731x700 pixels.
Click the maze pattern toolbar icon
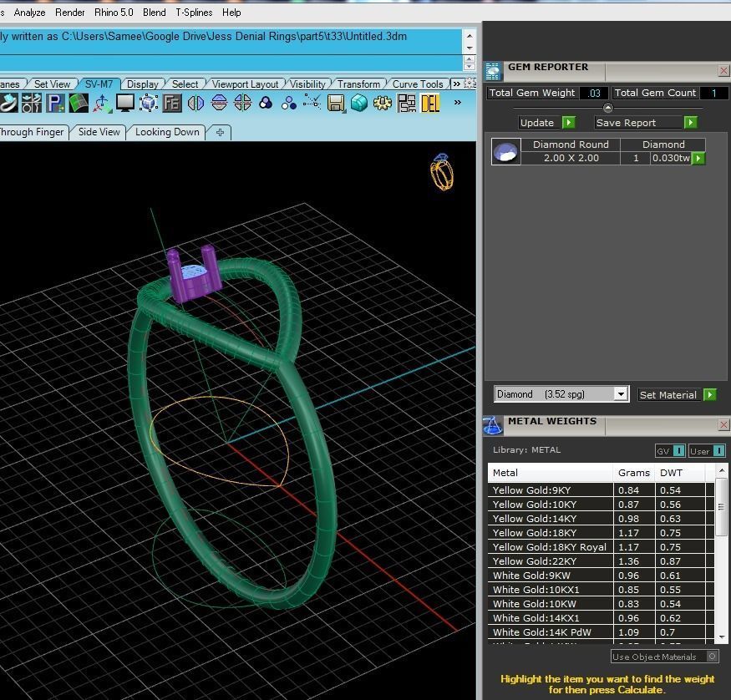coord(407,103)
